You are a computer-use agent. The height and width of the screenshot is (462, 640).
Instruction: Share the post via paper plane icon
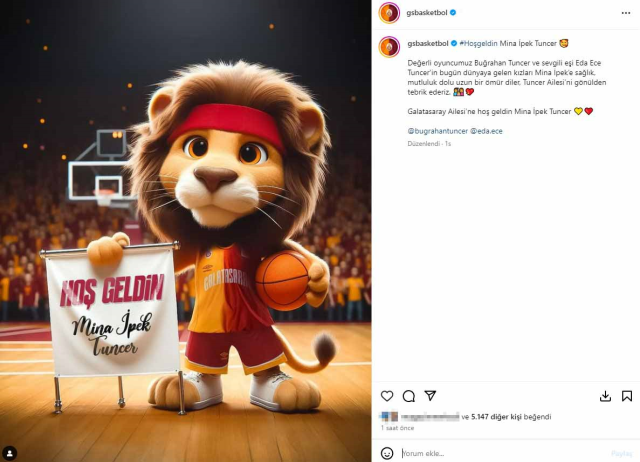pos(430,396)
